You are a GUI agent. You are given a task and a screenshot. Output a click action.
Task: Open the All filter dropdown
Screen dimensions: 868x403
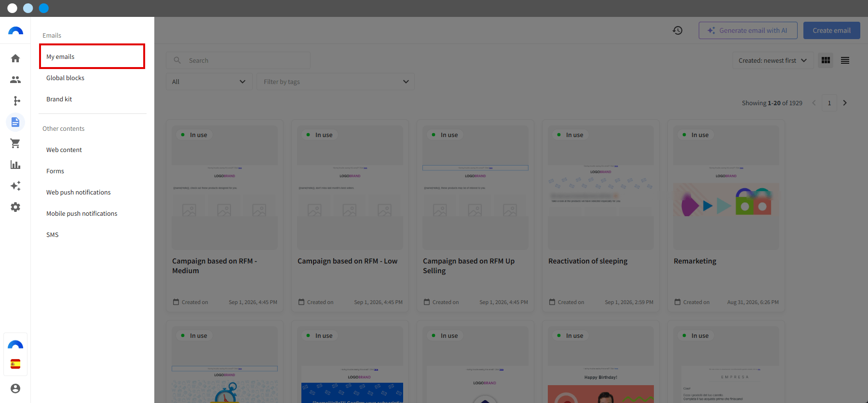pyautogui.click(x=209, y=82)
